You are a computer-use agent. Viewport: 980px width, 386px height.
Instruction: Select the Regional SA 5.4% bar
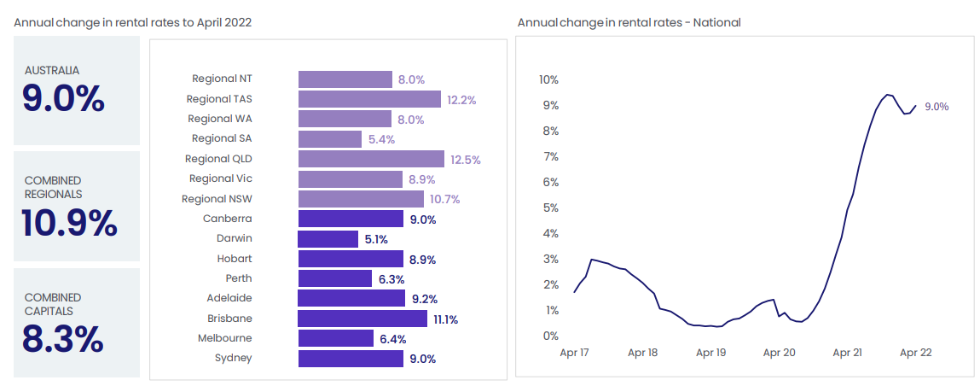330,139
